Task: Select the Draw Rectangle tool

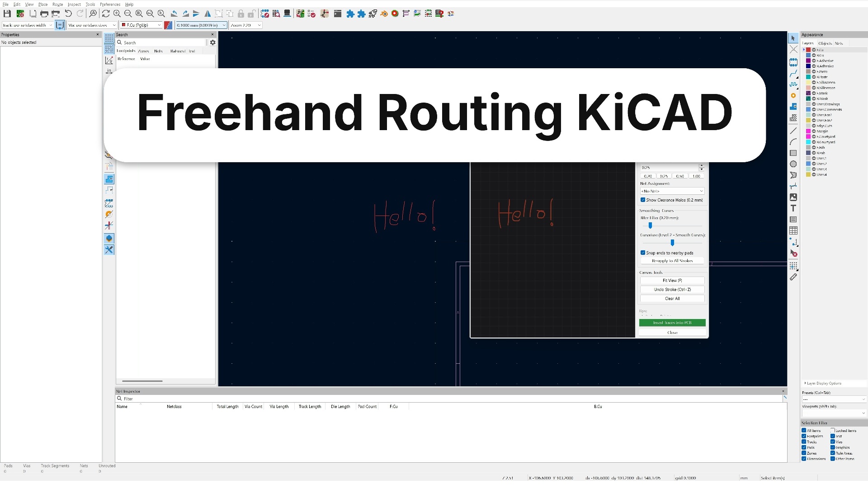Action: pyautogui.click(x=793, y=153)
